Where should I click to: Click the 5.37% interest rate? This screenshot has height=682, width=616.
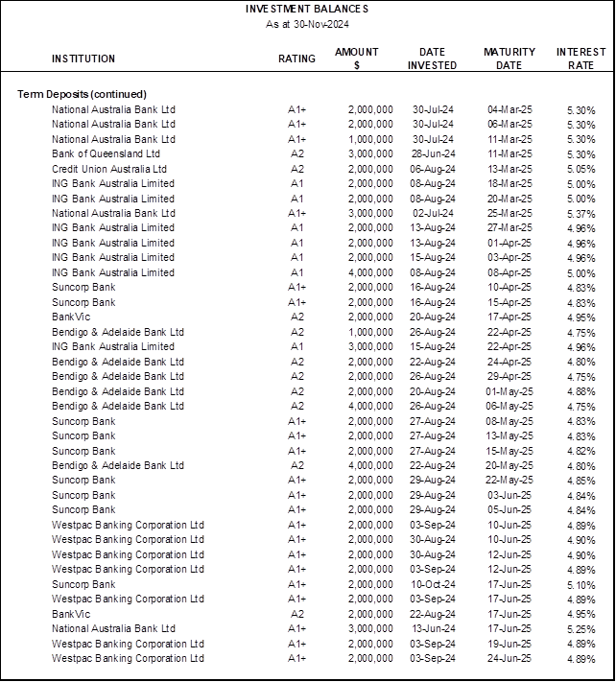point(581,214)
